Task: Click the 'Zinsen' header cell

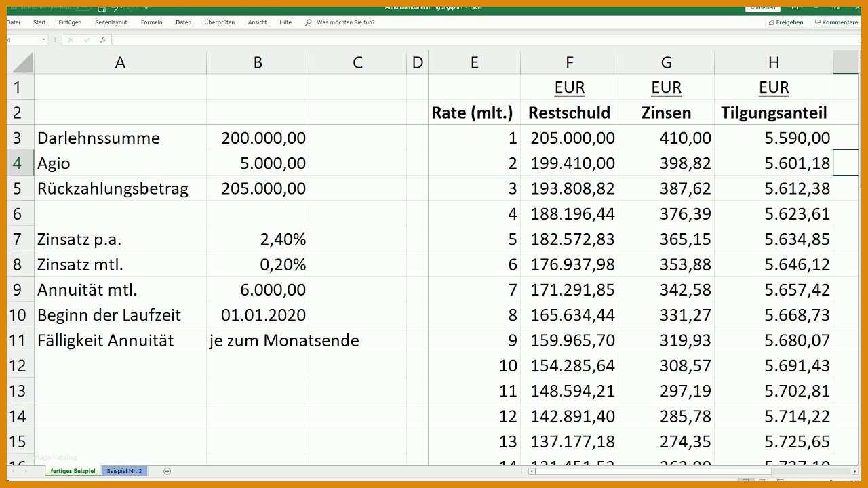Action: [666, 113]
